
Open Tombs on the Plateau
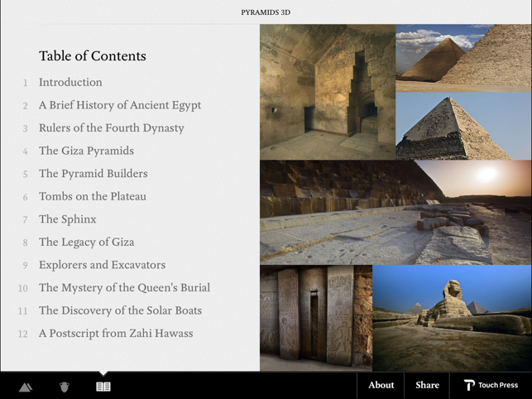point(92,196)
